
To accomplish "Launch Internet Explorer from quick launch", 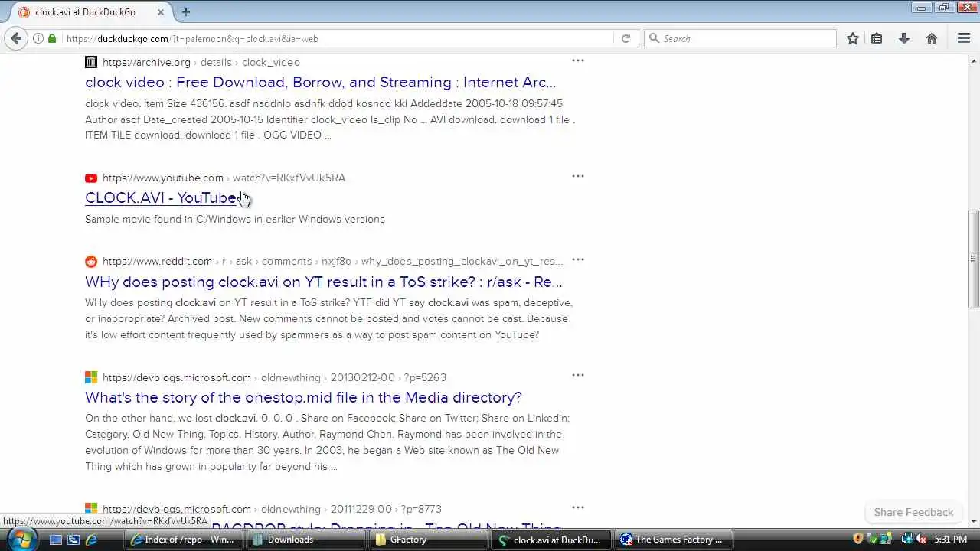I will click(x=91, y=540).
